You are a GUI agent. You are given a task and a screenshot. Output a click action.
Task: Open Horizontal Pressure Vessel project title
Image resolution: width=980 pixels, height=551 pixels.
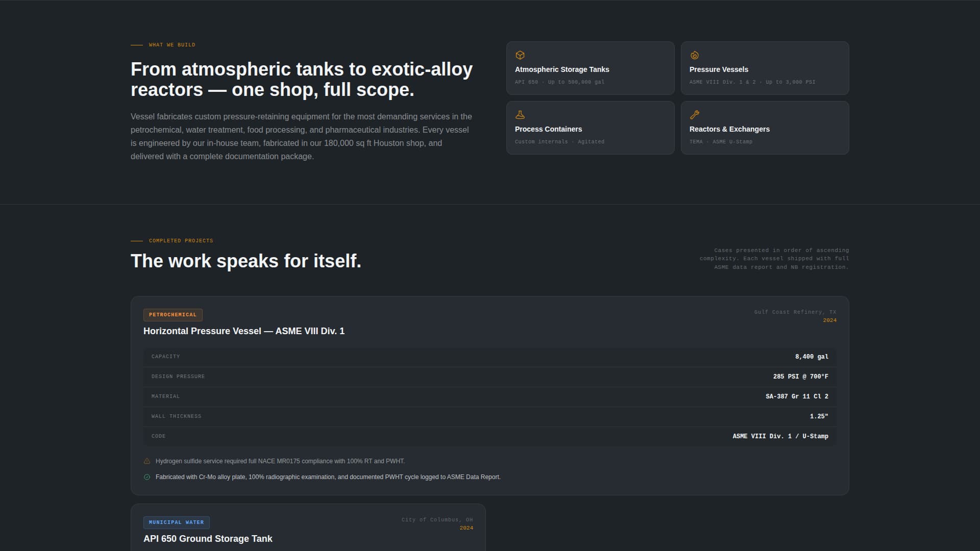coord(243,331)
